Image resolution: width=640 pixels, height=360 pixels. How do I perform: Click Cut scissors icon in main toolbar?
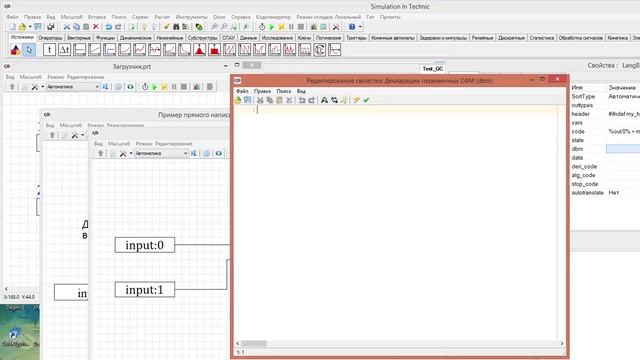pos(67,27)
